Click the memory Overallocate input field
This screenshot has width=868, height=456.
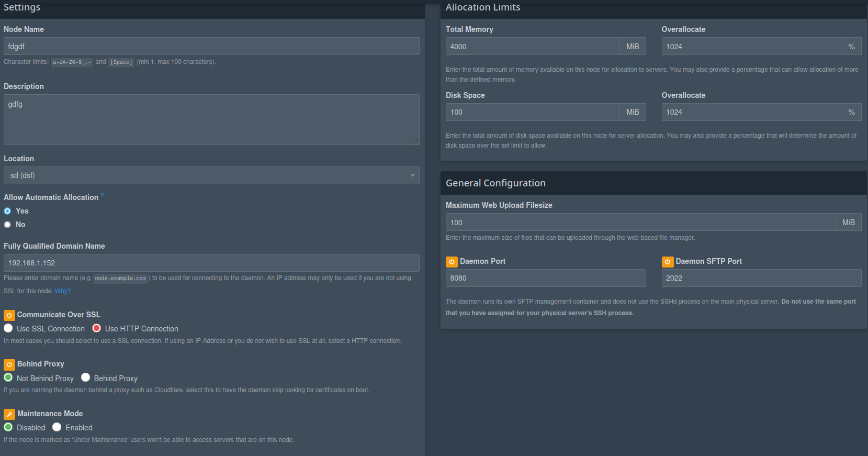pyautogui.click(x=752, y=46)
